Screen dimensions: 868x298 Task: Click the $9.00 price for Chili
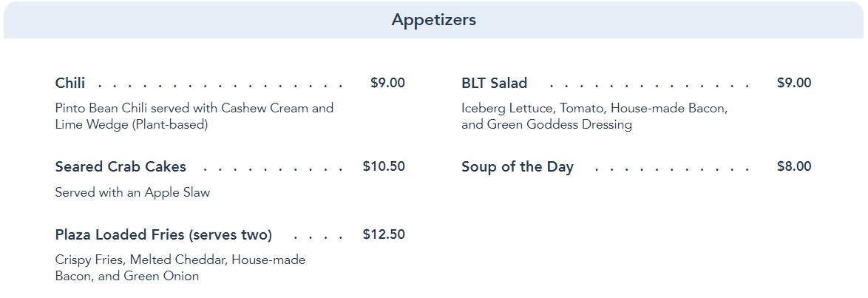387,83
